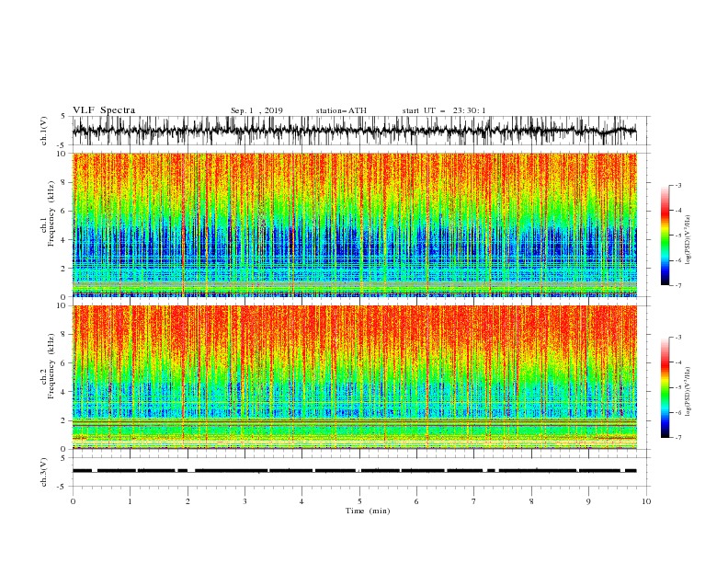
Task: Click the ch.1 spectrogram color bar
Action: (665, 236)
